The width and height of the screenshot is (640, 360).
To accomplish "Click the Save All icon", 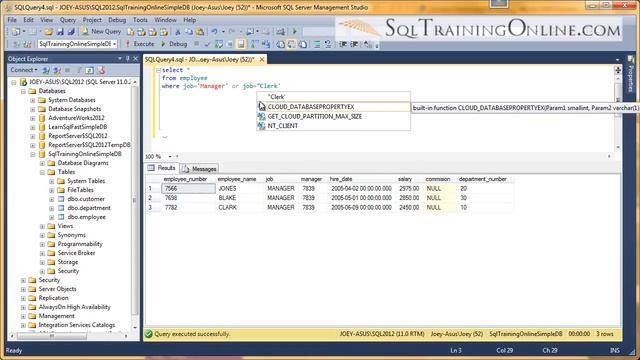I will pyautogui.click(x=71, y=31).
